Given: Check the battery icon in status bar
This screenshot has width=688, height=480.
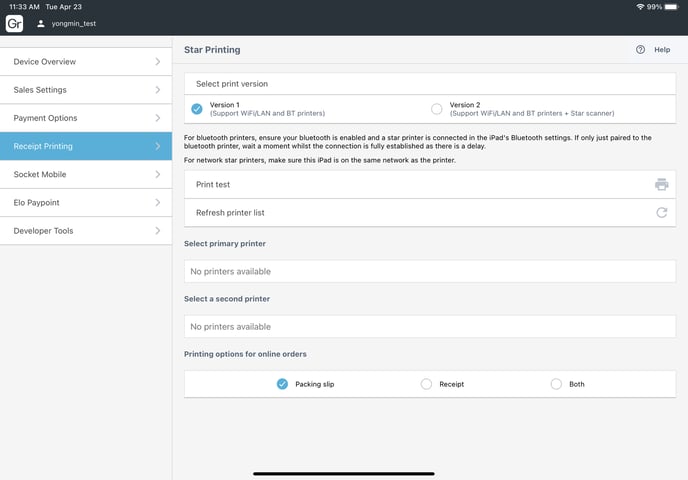Looking at the screenshot, I should click(675, 7).
